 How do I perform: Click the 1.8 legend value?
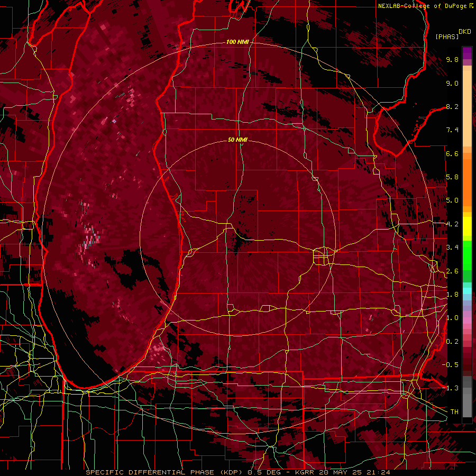click(x=452, y=295)
